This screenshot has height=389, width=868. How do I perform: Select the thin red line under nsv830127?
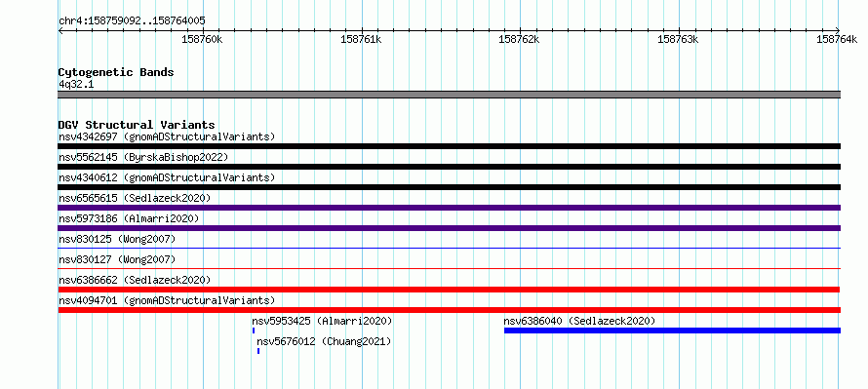pos(450,269)
